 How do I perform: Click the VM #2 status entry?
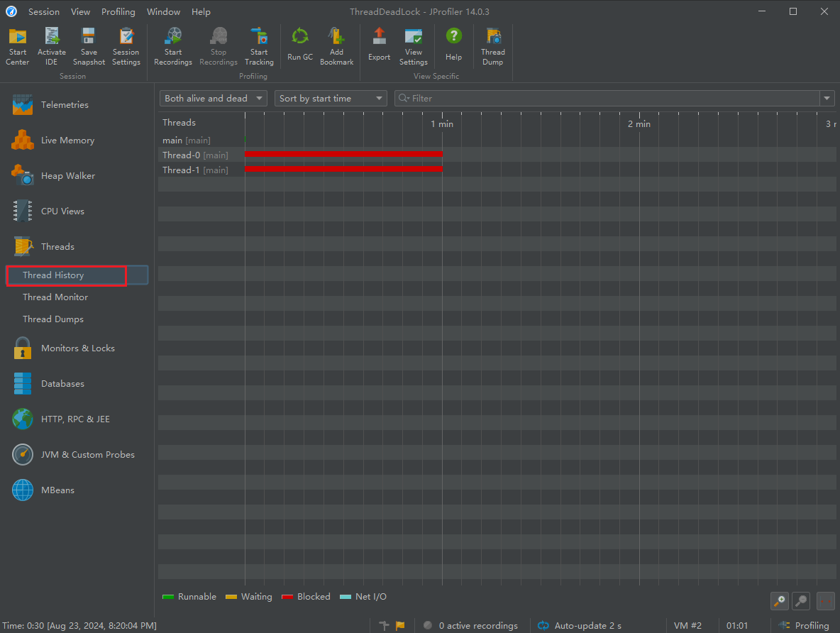[x=688, y=625]
